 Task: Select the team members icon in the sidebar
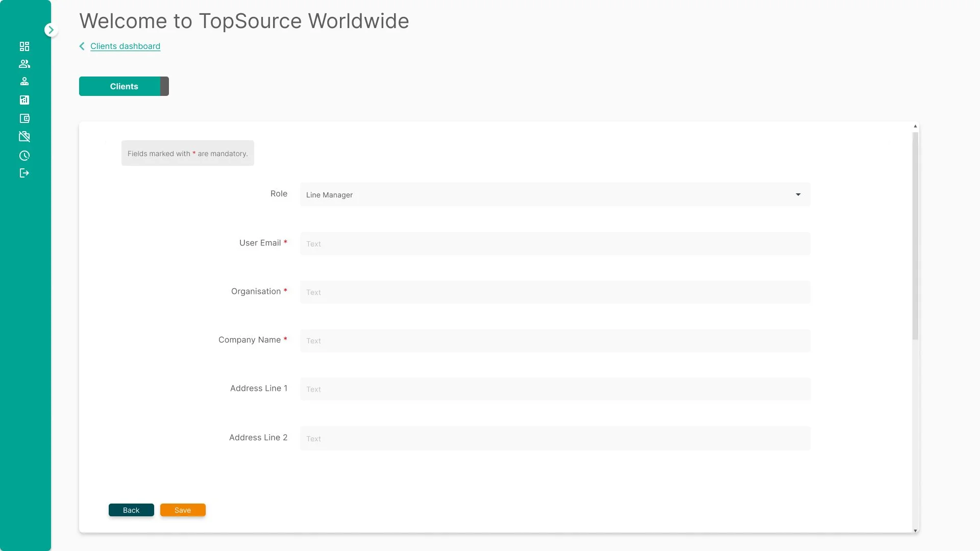click(24, 63)
